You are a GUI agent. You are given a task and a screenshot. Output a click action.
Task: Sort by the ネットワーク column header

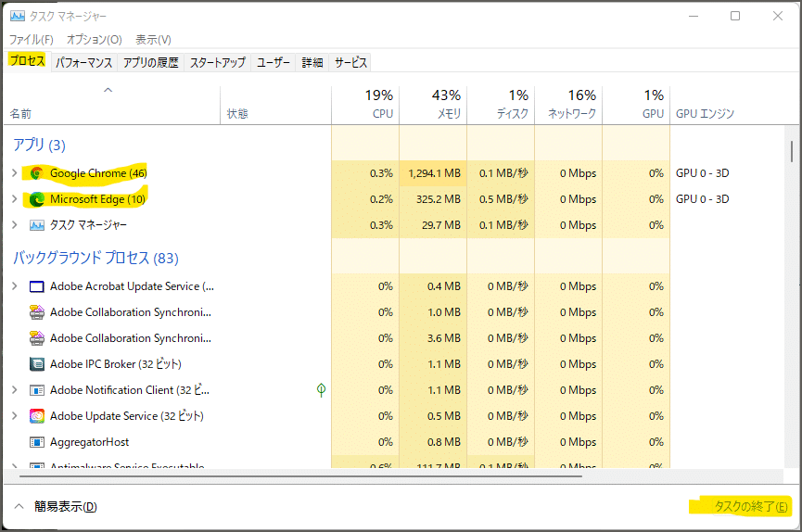click(568, 106)
